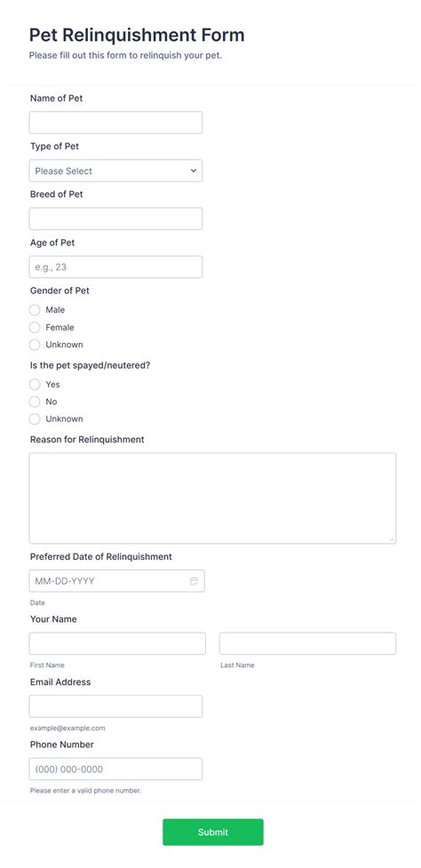Screen dimensions: 421x868
Task: Click the MM-DD-YYYY date input
Action: click(x=116, y=581)
